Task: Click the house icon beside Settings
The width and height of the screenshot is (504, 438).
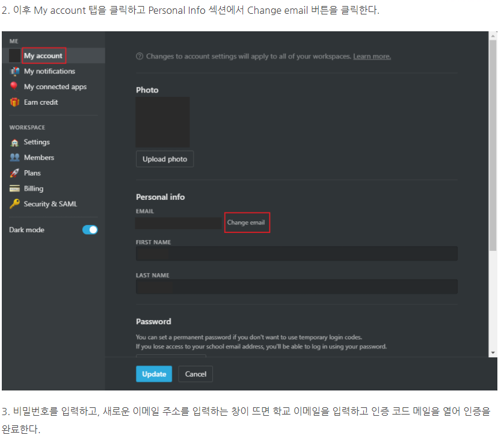Action: 14,143
